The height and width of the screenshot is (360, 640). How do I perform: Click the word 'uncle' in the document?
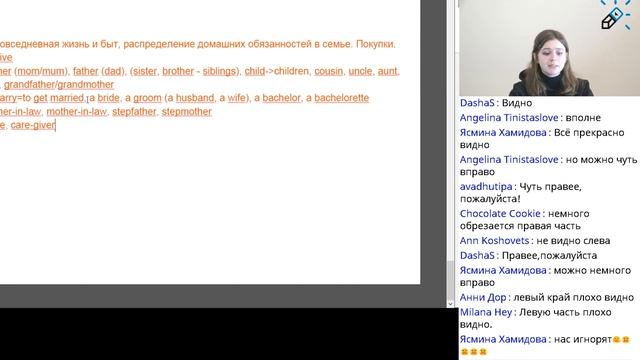point(360,71)
